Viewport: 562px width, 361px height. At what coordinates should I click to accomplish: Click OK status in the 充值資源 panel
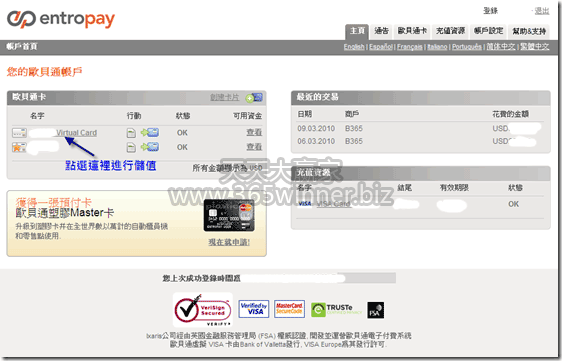(513, 204)
